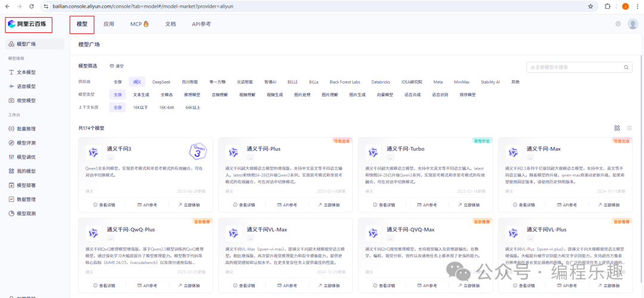The width and height of the screenshot is (644, 298).
Task: Switch to the 文档 top tab
Action: 171,24
